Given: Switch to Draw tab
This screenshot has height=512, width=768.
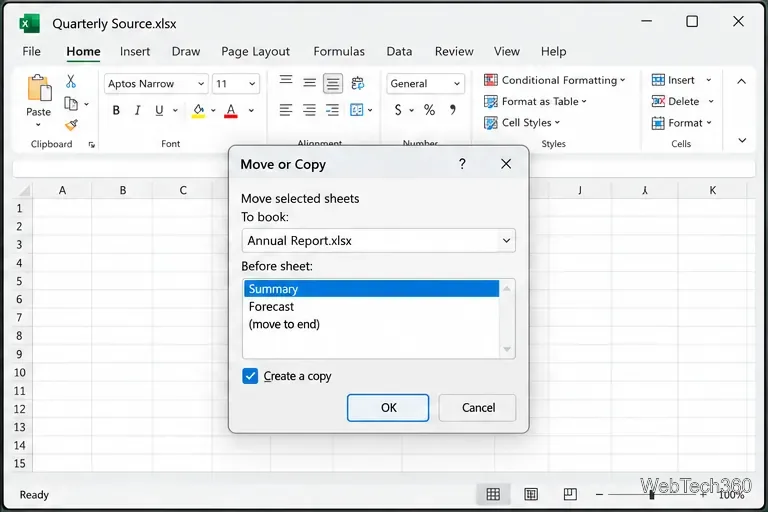Looking at the screenshot, I should [186, 51].
